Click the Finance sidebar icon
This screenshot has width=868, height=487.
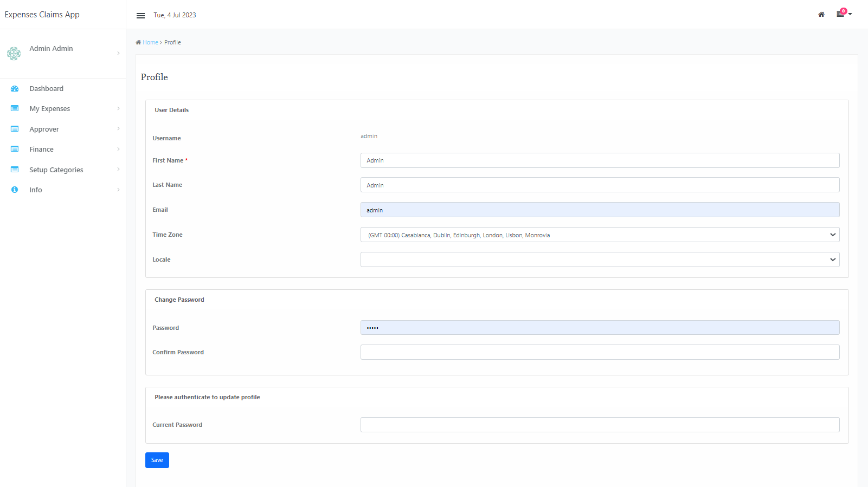(15, 150)
